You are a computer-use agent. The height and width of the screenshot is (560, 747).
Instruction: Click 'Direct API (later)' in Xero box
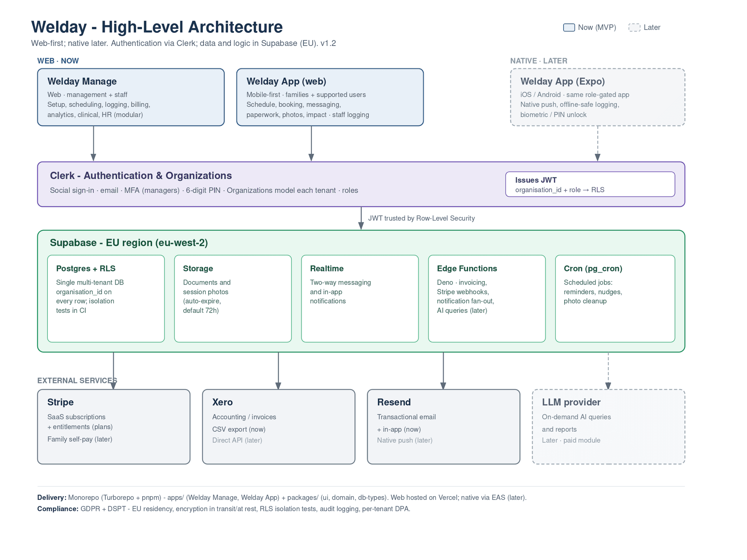[x=237, y=441]
